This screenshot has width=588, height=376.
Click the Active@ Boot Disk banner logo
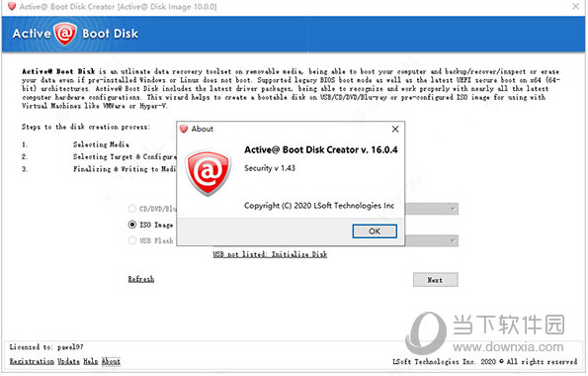click(x=75, y=34)
